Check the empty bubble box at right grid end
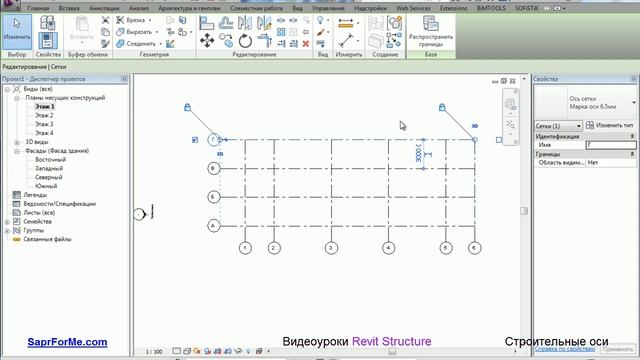The image size is (640, 360). click(499, 140)
